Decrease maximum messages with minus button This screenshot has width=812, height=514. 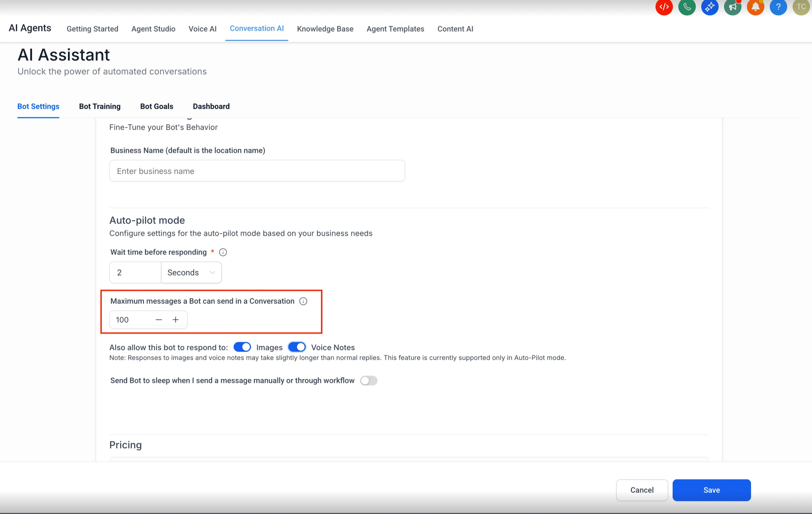point(159,320)
